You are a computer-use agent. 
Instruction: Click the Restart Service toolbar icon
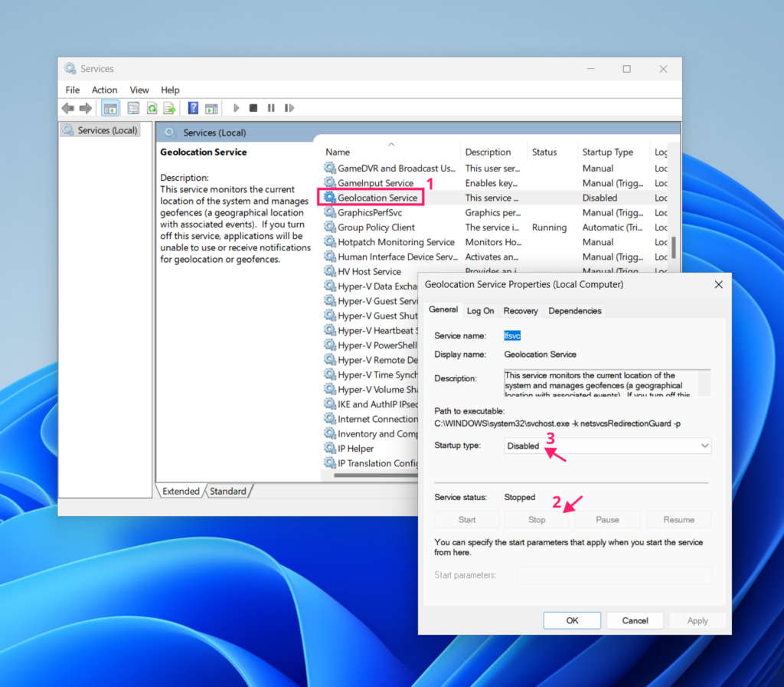click(289, 108)
